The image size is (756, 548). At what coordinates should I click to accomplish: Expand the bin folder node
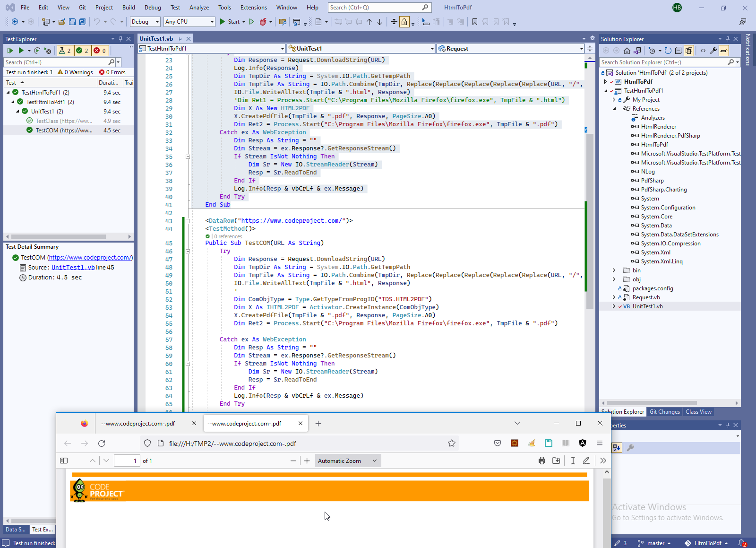tap(614, 270)
